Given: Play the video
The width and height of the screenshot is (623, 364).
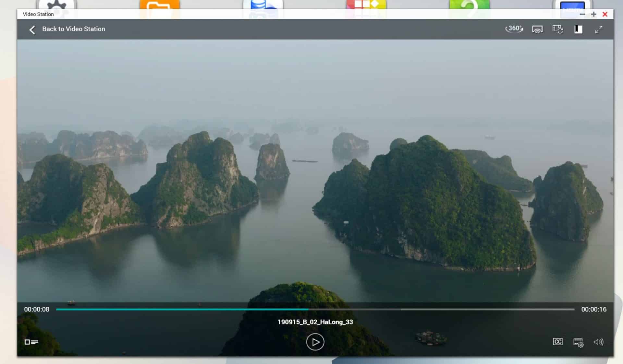Looking at the screenshot, I should click(x=315, y=342).
